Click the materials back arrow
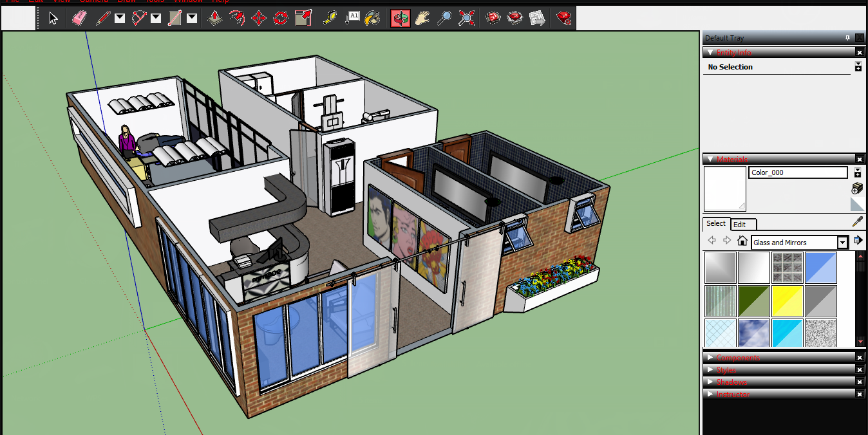 pyautogui.click(x=712, y=241)
